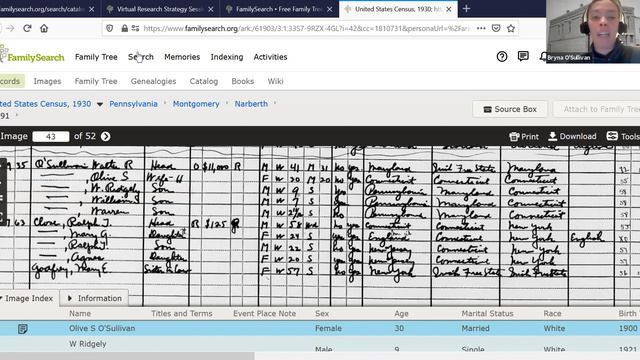The height and width of the screenshot is (360, 640).
Task: Print the census image
Action: pos(524,137)
